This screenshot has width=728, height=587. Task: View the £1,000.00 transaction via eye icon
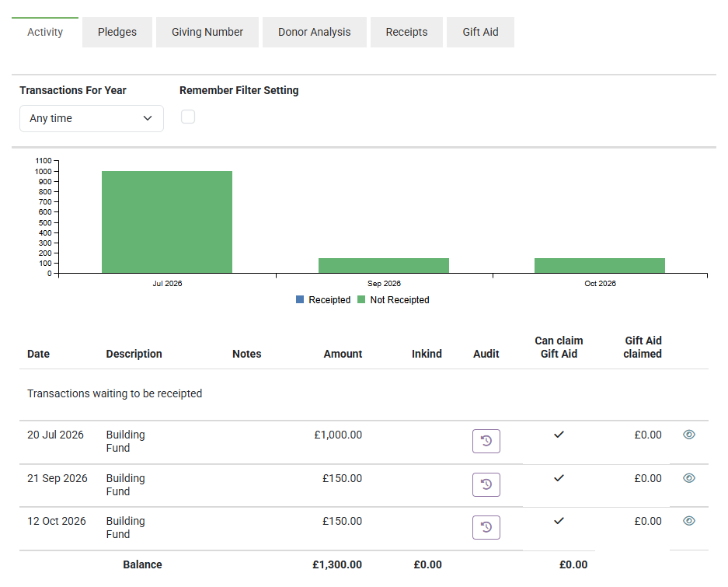click(689, 434)
